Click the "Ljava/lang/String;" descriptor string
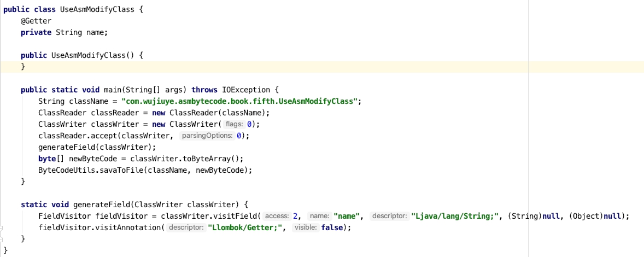The width and height of the screenshot is (644, 257). [455, 216]
